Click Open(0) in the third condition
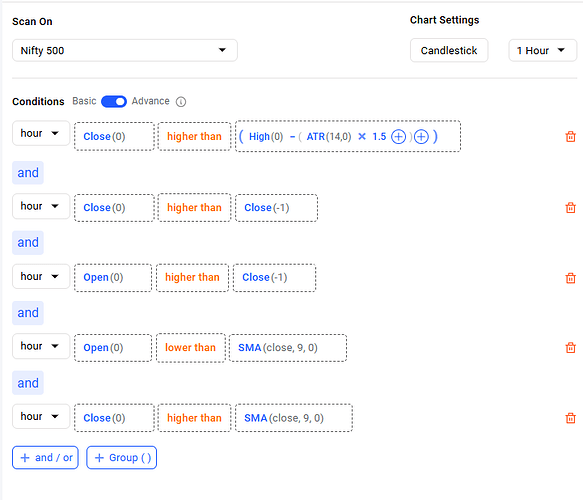 pos(113,277)
